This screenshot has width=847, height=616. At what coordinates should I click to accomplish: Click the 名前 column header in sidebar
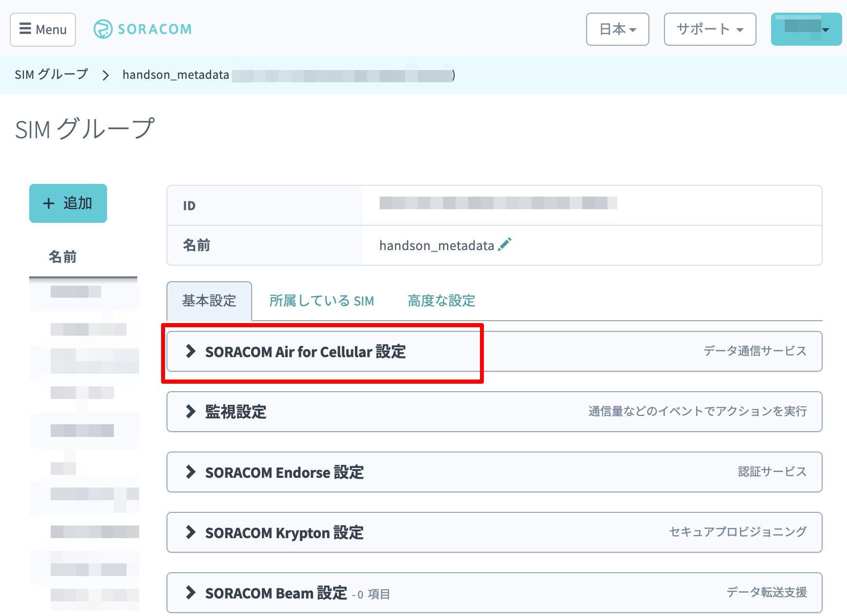tap(63, 256)
